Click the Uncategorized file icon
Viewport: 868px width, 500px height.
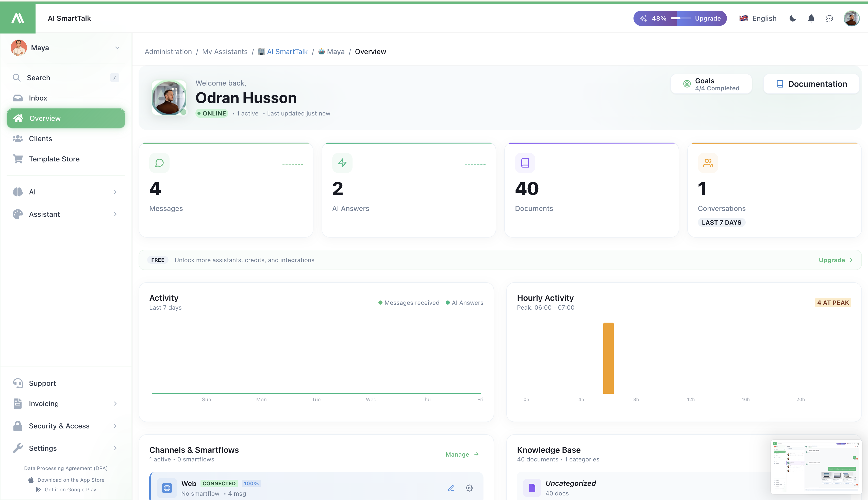[532, 488]
